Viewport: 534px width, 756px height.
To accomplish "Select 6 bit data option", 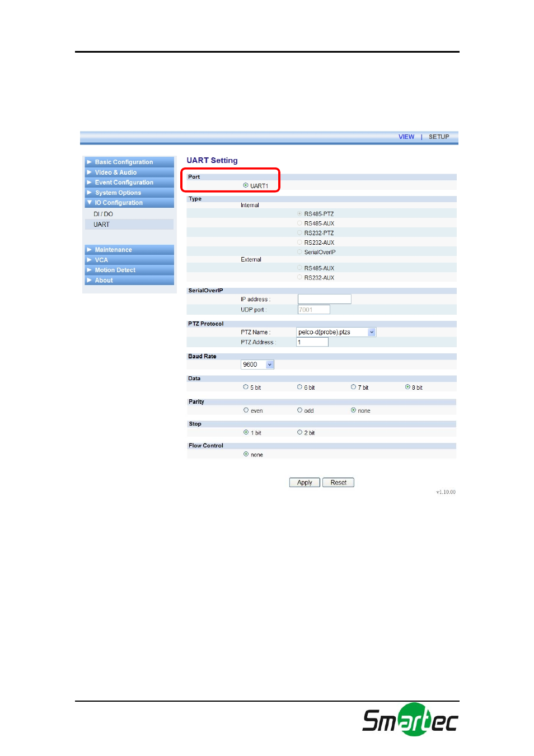I will pos(299,387).
